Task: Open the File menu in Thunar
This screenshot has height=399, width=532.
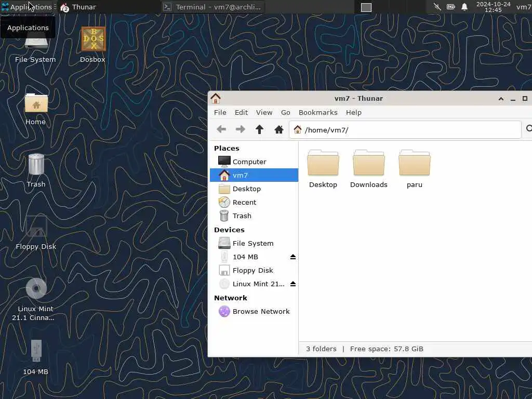Action: point(220,112)
